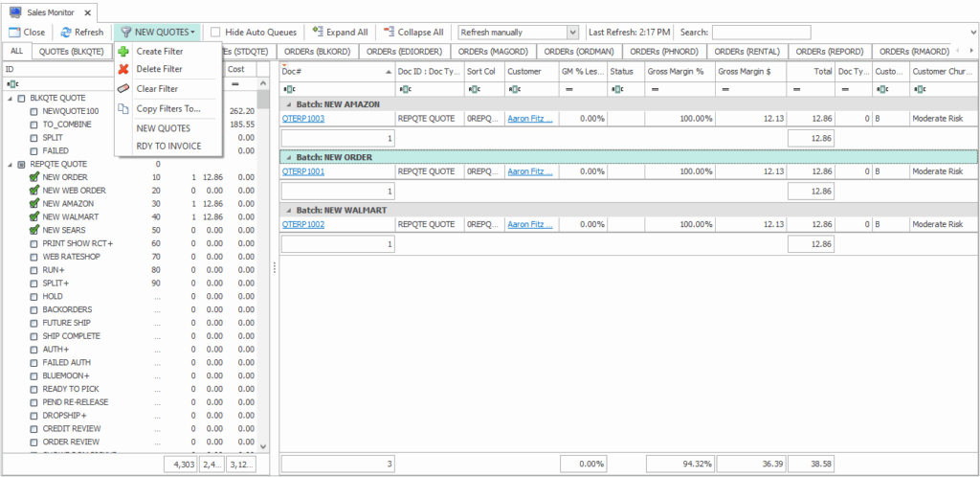Open the Refresh manually dropdown
Image resolution: width=980 pixels, height=477 pixels.
[572, 32]
